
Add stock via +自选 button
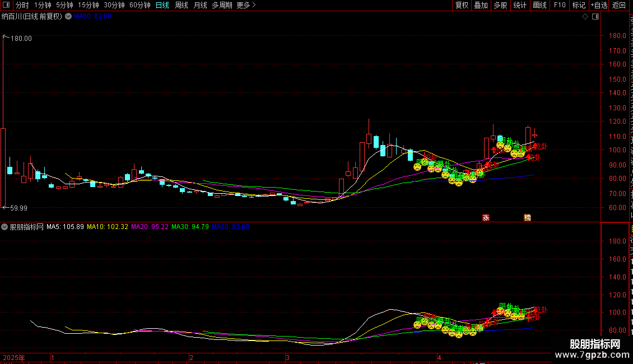[x=599, y=5]
